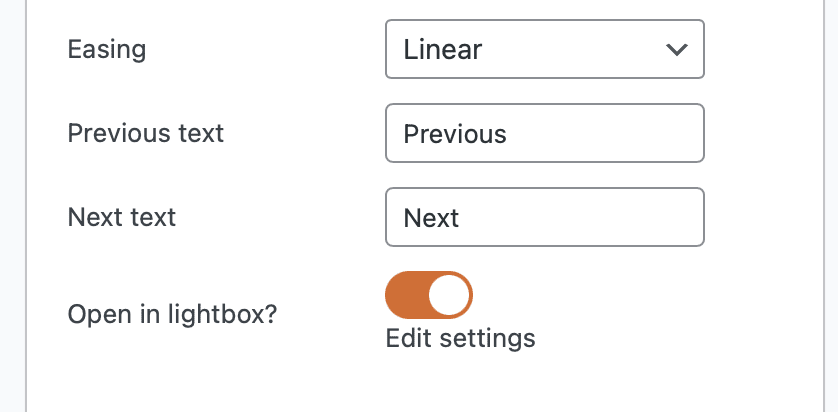Click the 'Easing' label

point(107,49)
